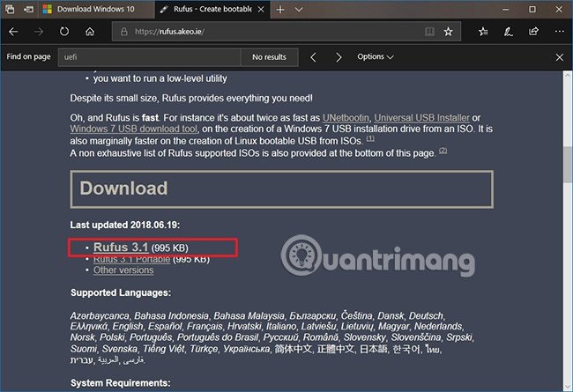The width and height of the screenshot is (573, 392).
Task: Add notes with the pen icon
Action: click(509, 32)
